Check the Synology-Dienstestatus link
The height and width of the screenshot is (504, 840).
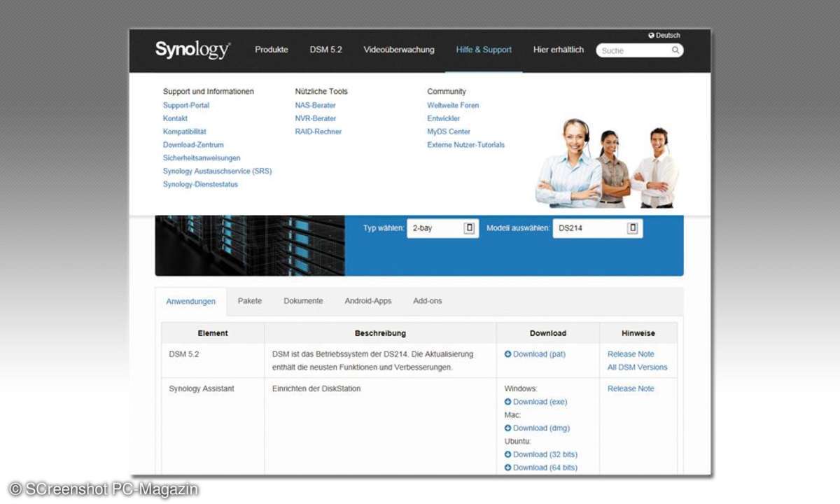(200, 185)
